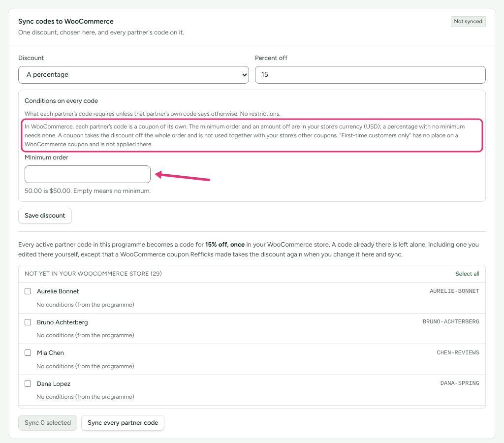Click the Not synced status badge

click(x=468, y=22)
